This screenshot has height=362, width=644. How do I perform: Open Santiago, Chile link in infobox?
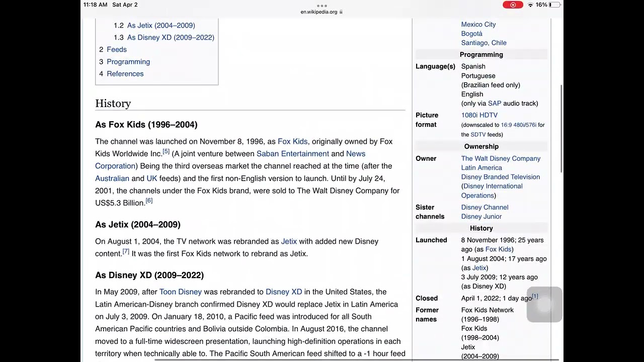click(x=484, y=43)
